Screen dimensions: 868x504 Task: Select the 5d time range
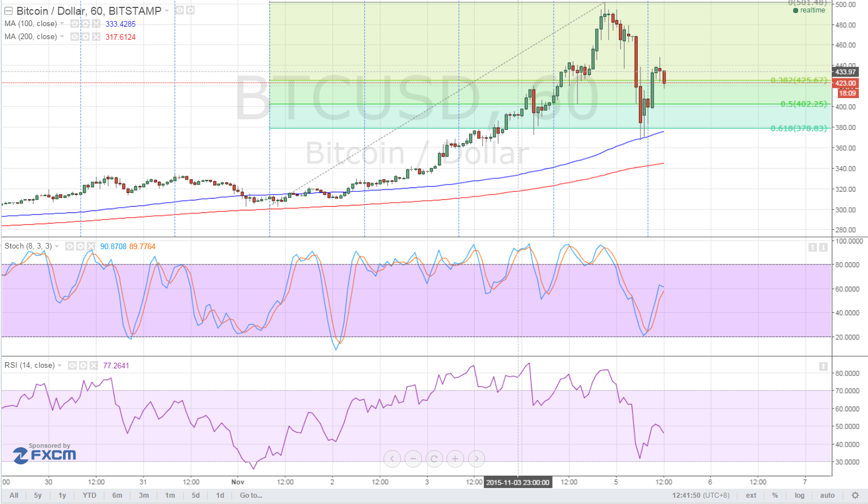196,495
